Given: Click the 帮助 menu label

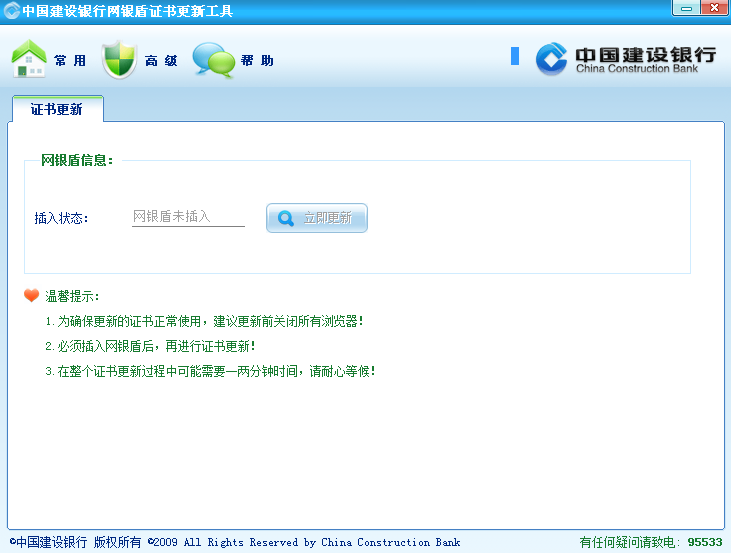Looking at the screenshot, I should (x=257, y=61).
